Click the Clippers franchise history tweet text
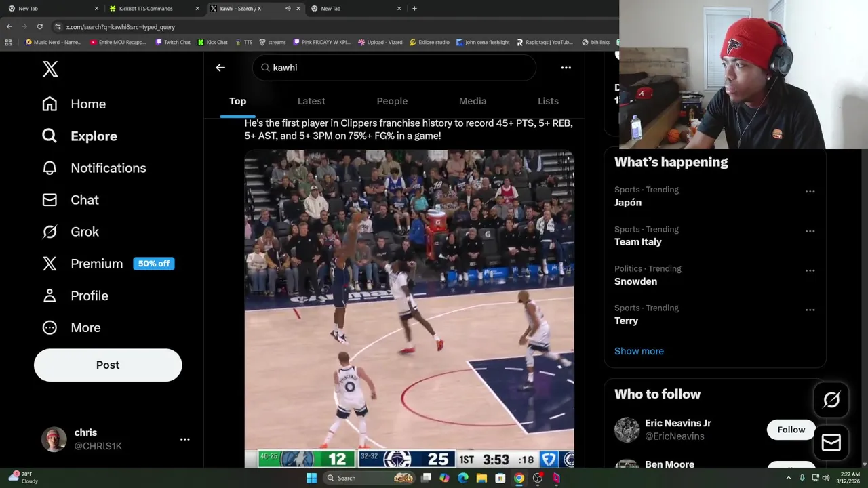Image resolution: width=868 pixels, height=488 pixels. click(408, 129)
